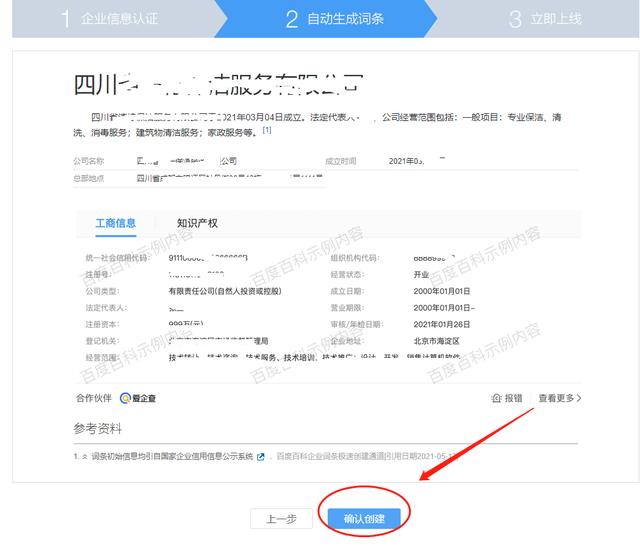Click the 经营状态 field value 开业
Viewport: 640px width, 550px height.
[420, 274]
